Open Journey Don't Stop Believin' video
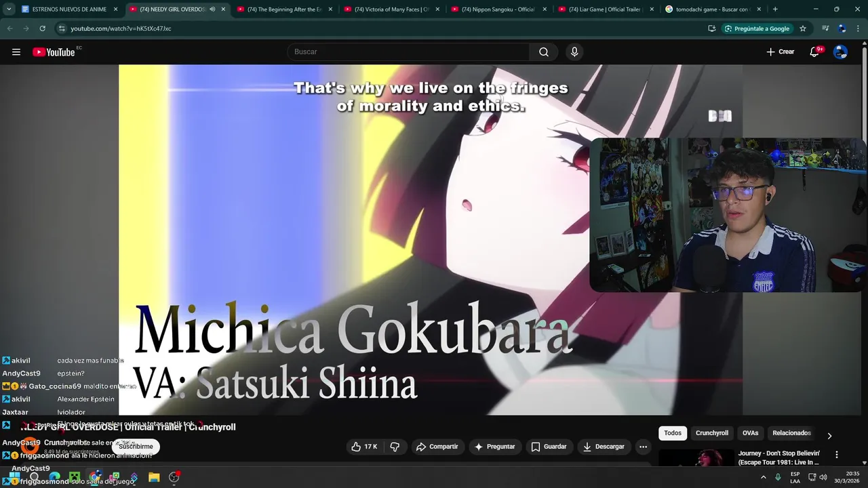Viewport: 868px width, 488px height. pos(779,457)
